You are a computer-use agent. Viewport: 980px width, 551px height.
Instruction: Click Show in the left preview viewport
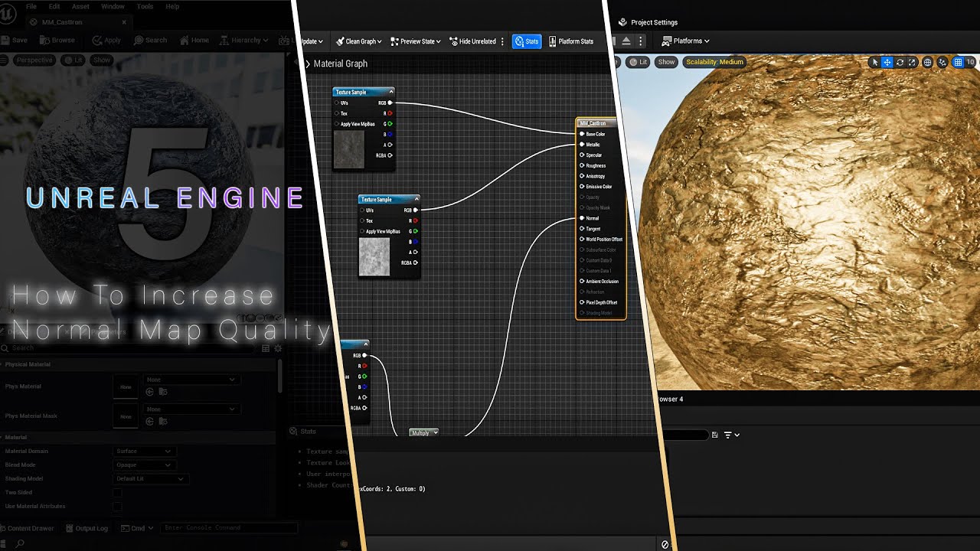(x=101, y=60)
